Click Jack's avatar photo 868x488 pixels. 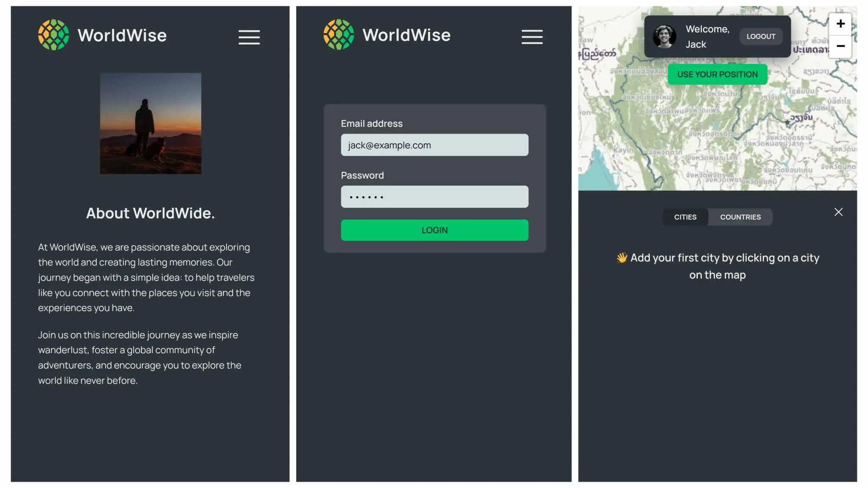pos(664,36)
